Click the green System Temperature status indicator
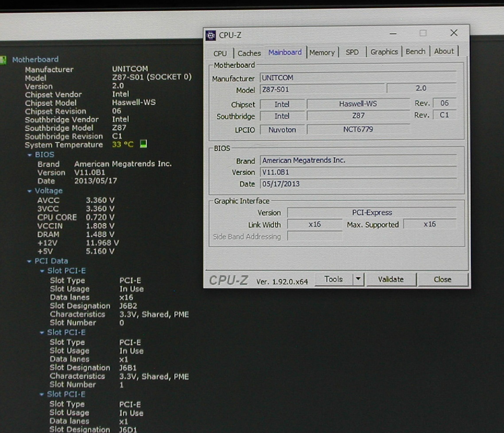The height and width of the screenshot is (433, 504). 143,144
